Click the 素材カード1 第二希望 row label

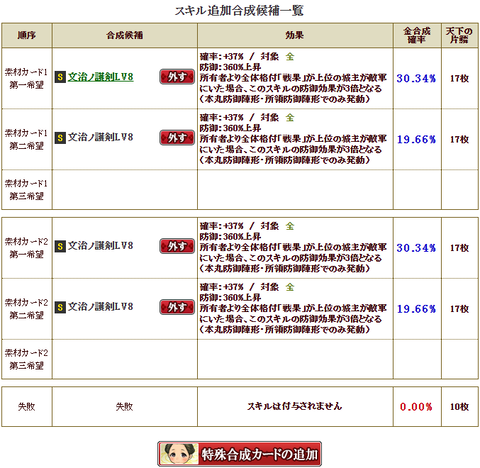click(27, 139)
